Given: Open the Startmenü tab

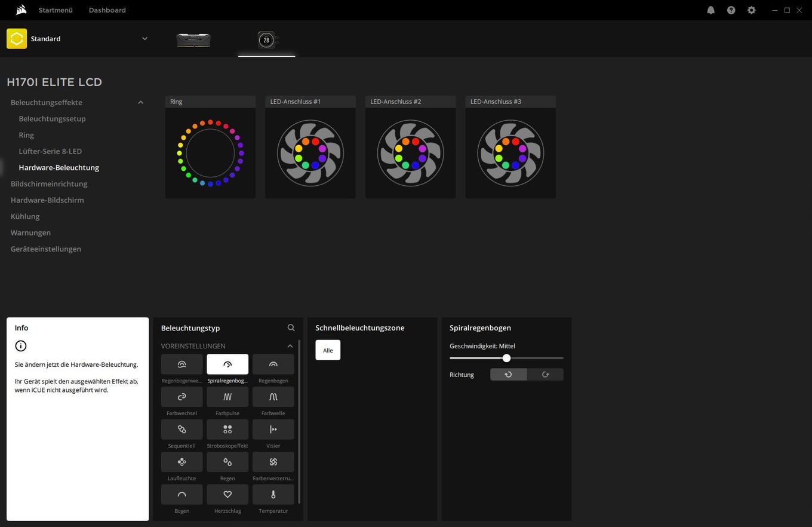Looking at the screenshot, I should 56,10.
